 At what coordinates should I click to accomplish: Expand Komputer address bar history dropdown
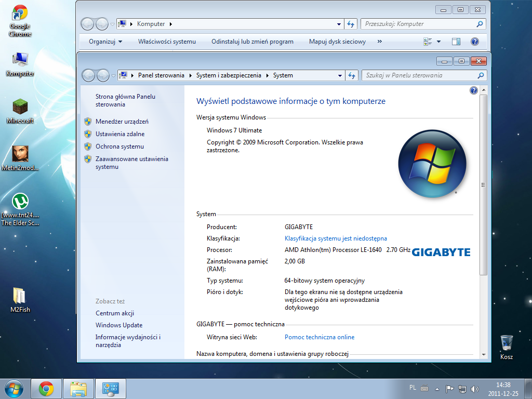pos(339,24)
